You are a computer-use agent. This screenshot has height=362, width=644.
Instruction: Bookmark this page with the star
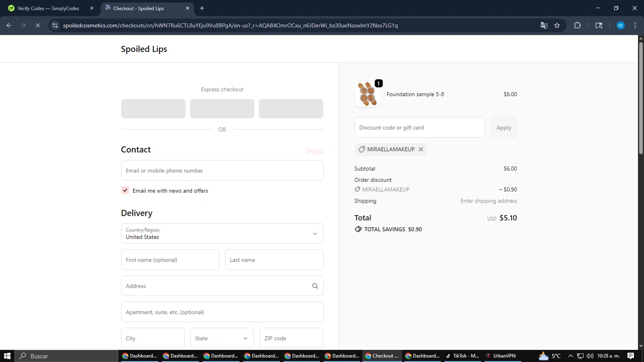(x=557, y=25)
